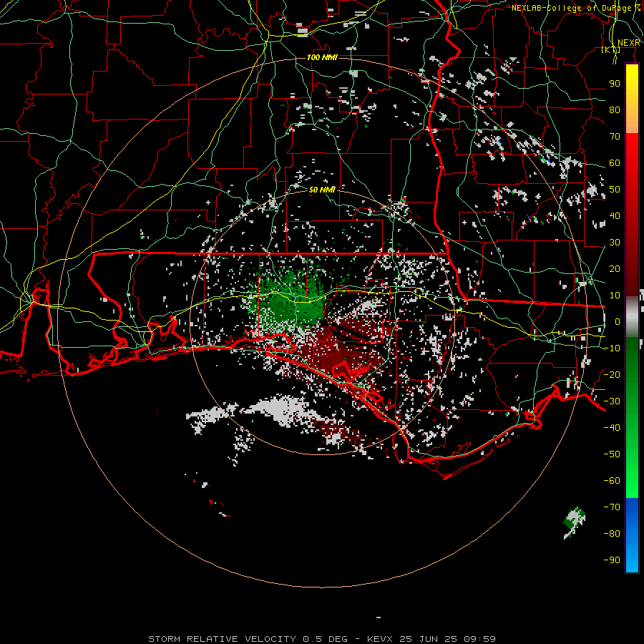This screenshot has height=644, width=644.
Task: Click the -20 value on velocity scale
Action: [612, 374]
